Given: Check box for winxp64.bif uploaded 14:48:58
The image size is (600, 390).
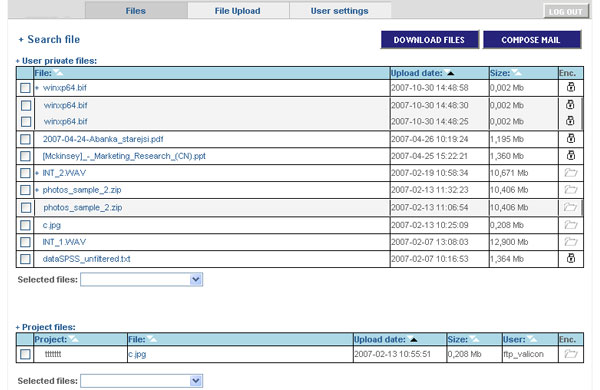Looking at the screenshot, I should pos(25,88).
